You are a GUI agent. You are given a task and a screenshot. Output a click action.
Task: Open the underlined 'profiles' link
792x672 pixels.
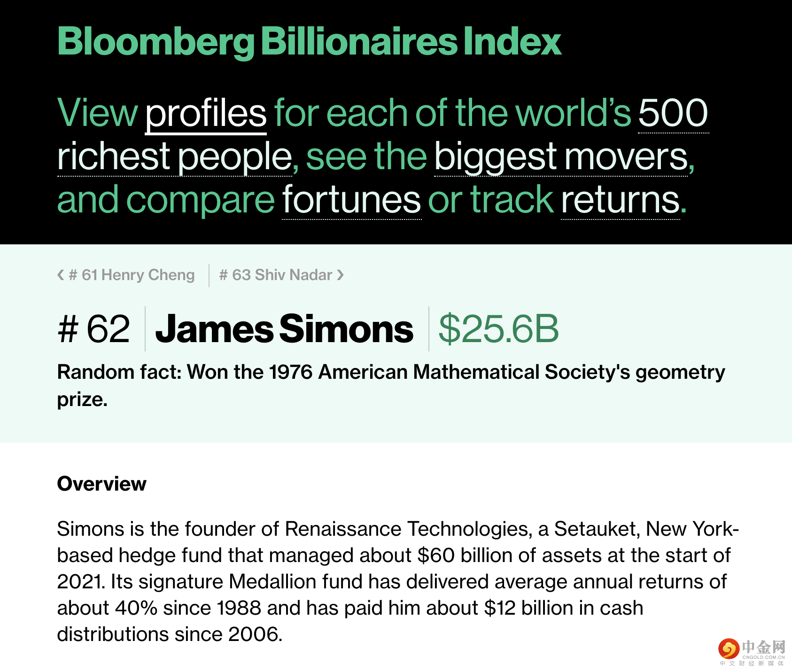[206, 113]
